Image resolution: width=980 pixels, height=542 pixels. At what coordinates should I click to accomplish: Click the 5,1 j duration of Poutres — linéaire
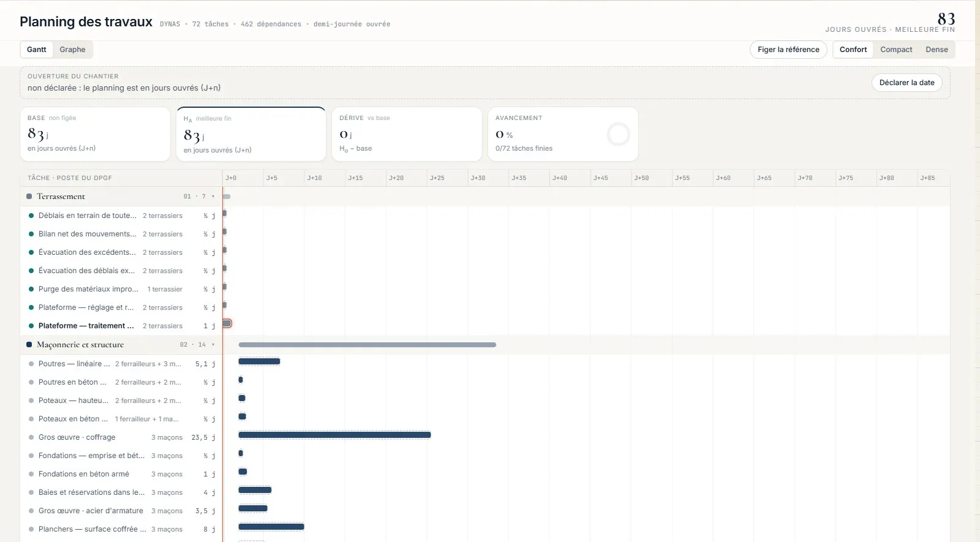click(205, 364)
